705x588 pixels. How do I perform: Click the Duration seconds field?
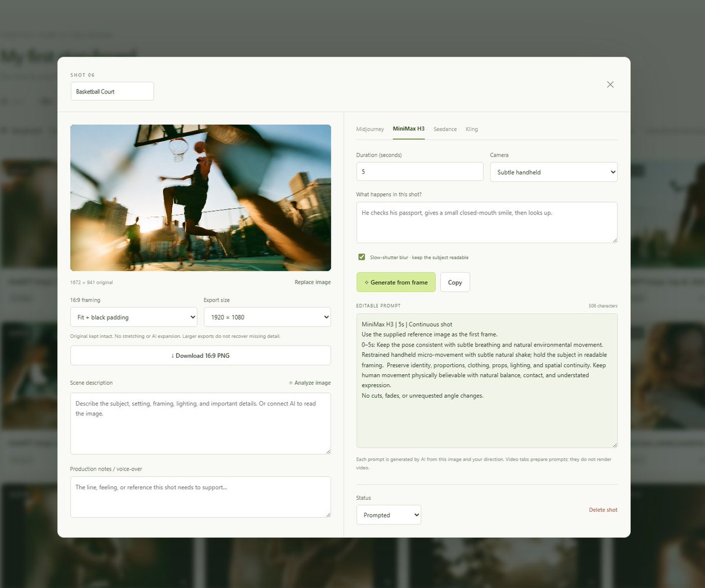(x=419, y=172)
